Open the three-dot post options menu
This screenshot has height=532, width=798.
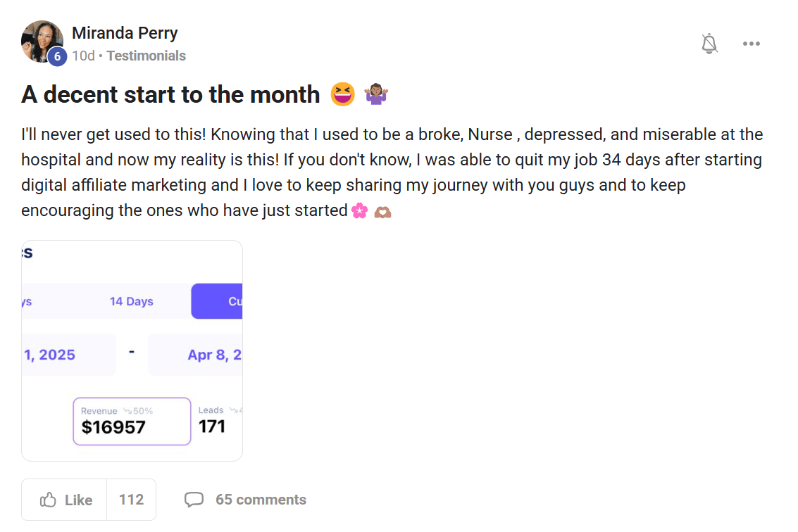tap(751, 44)
